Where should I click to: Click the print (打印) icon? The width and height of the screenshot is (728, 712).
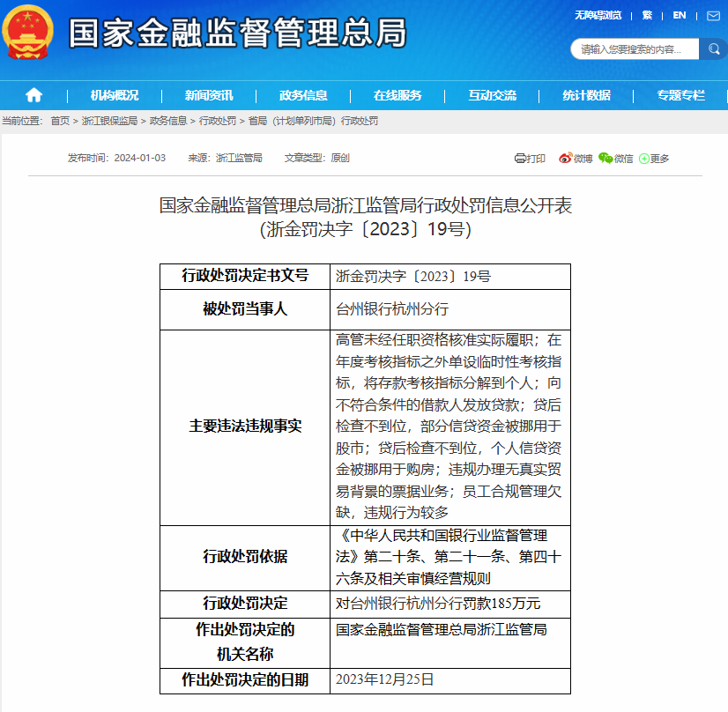click(520, 159)
